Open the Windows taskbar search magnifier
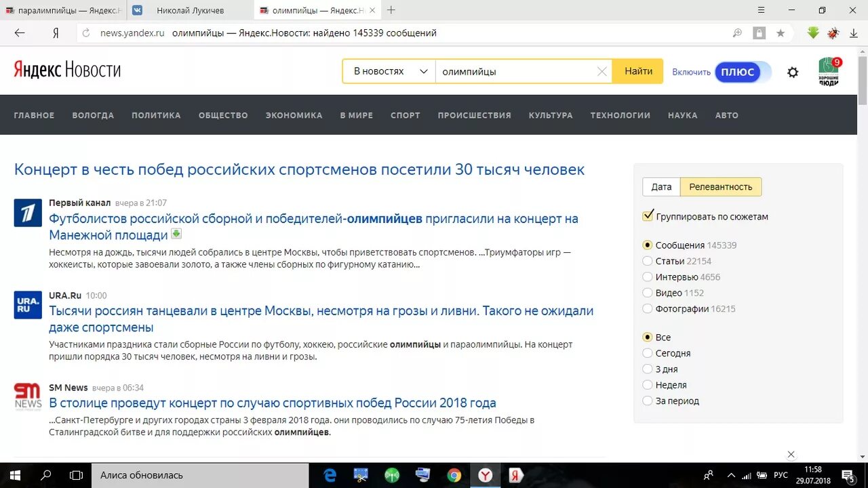 pyautogui.click(x=46, y=475)
